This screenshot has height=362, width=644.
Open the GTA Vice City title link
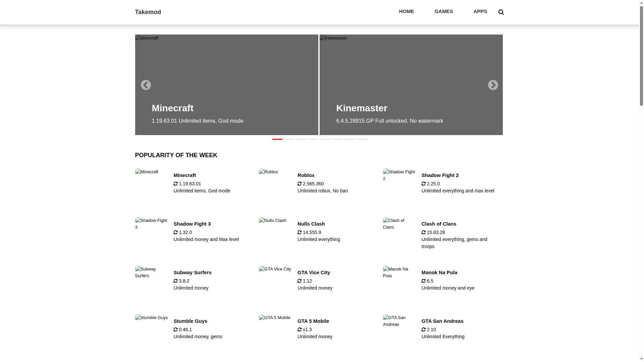pyautogui.click(x=314, y=273)
